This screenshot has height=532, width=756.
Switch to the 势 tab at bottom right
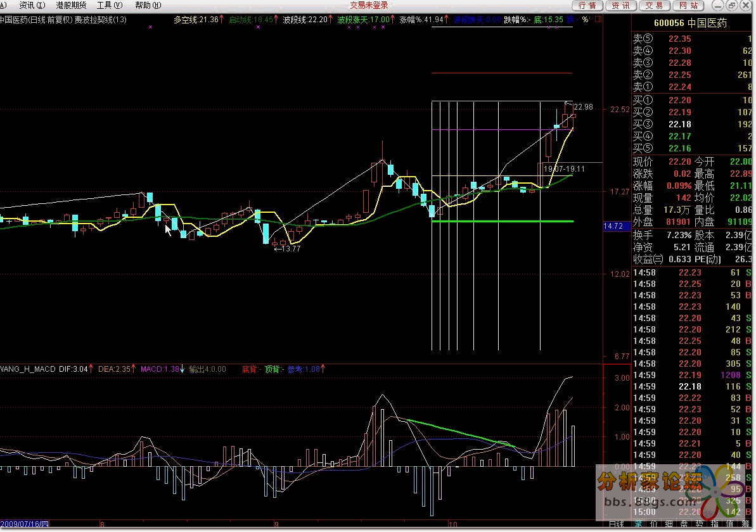pyautogui.click(x=699, y=524)
